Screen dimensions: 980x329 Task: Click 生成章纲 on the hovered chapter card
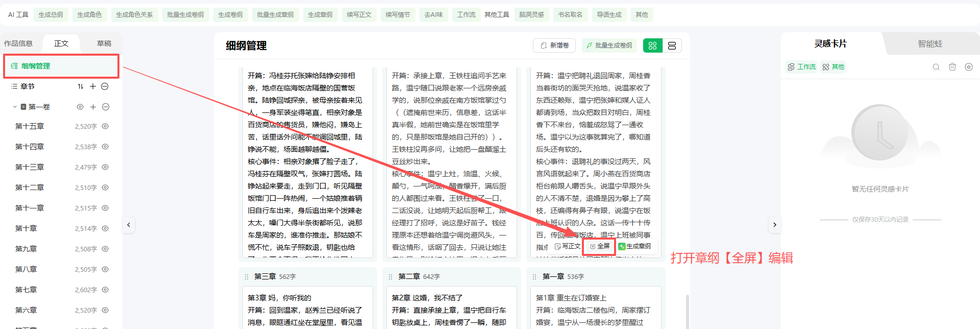click(634, 246)
